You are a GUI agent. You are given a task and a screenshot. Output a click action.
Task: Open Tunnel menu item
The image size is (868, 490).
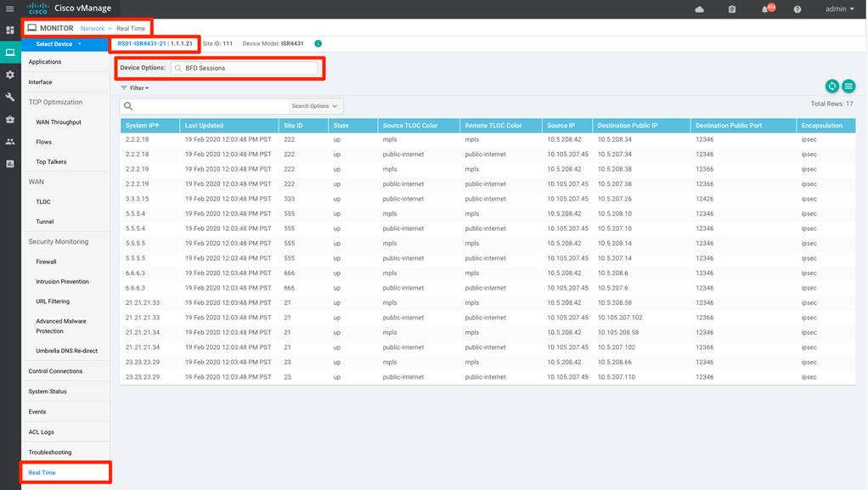coord(45,222)
